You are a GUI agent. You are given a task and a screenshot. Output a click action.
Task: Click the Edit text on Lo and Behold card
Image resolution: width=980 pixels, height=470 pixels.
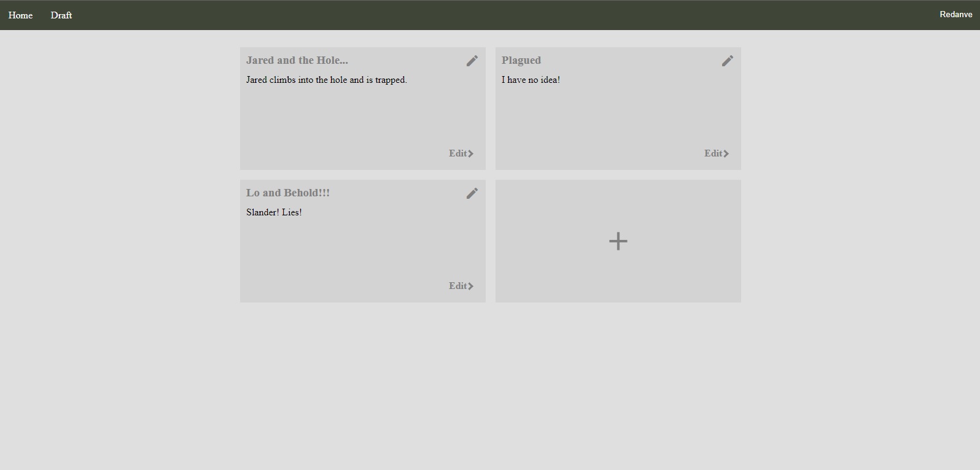(x=457, y=286)
